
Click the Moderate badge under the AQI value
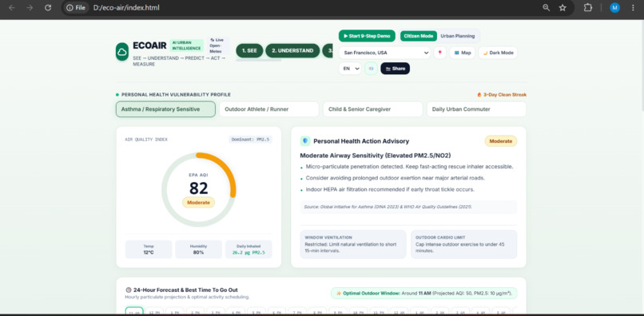(198, 203)
